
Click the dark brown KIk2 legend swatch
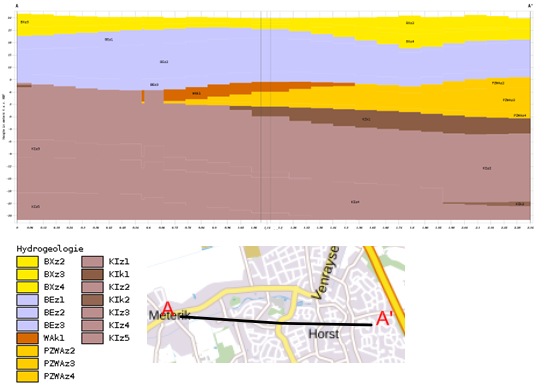(92, 300)
